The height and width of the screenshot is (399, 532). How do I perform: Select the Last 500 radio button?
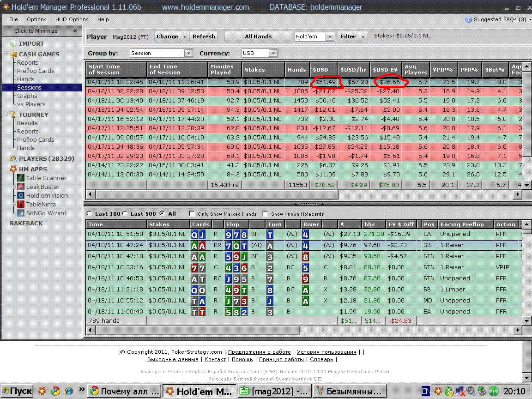pyautogui.click(x=126, y=214)
